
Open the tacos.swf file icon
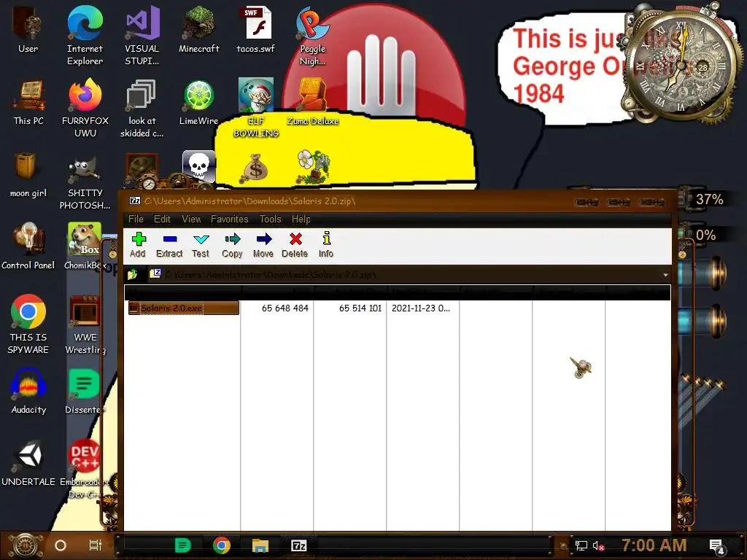tap(256, 30)
